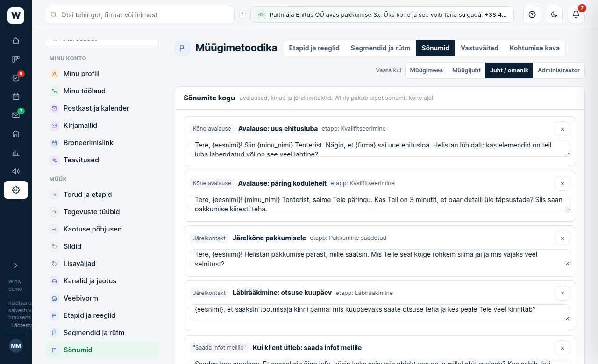This screenshot has width=598, height=364.
Task: Open the megaphone campaigns icon
Action: point(16,171)
